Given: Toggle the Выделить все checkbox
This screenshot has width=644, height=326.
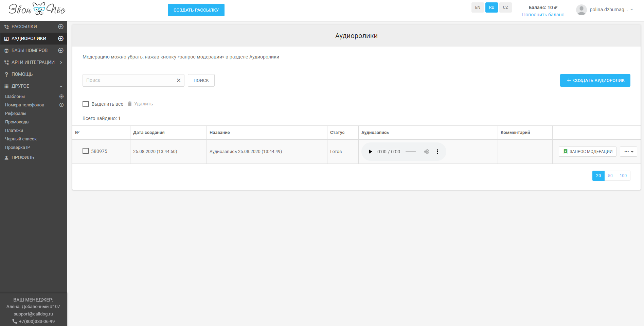Looking at the screenshot, I should (86, 104).
